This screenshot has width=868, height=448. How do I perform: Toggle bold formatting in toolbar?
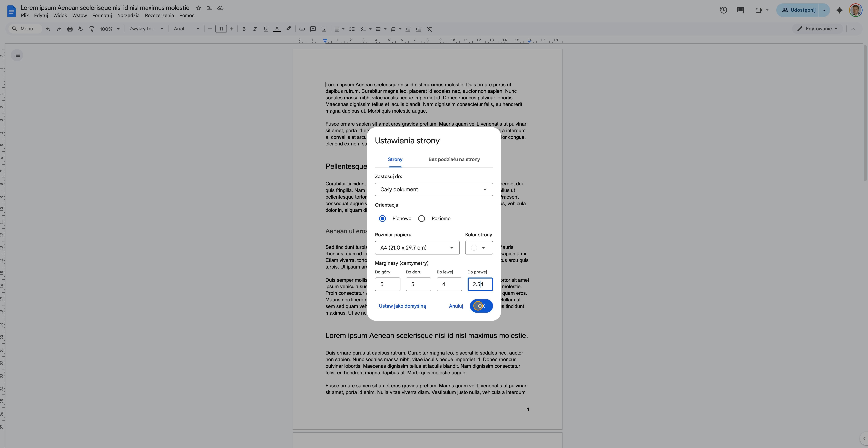244,29
